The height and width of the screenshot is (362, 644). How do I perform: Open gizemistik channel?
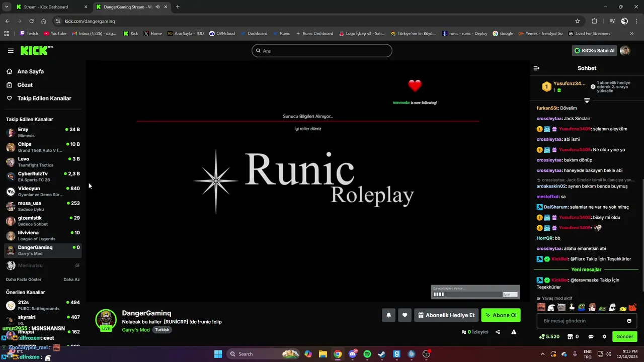[43, 220]
